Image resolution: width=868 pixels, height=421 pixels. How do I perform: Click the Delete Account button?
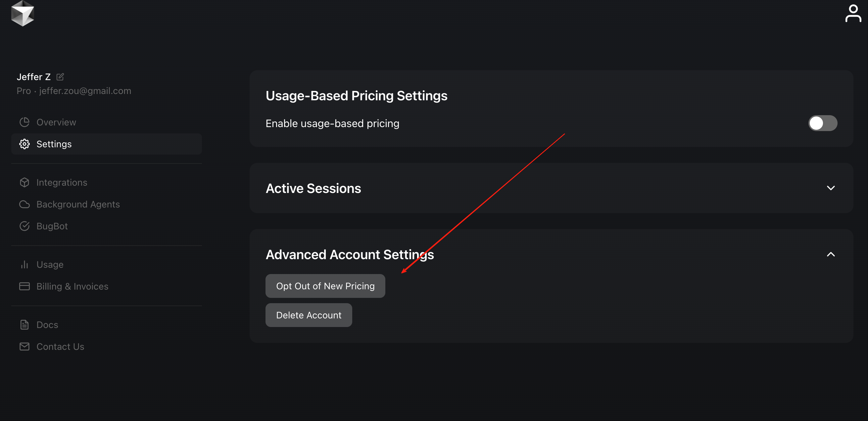click(x=309, y=315)
